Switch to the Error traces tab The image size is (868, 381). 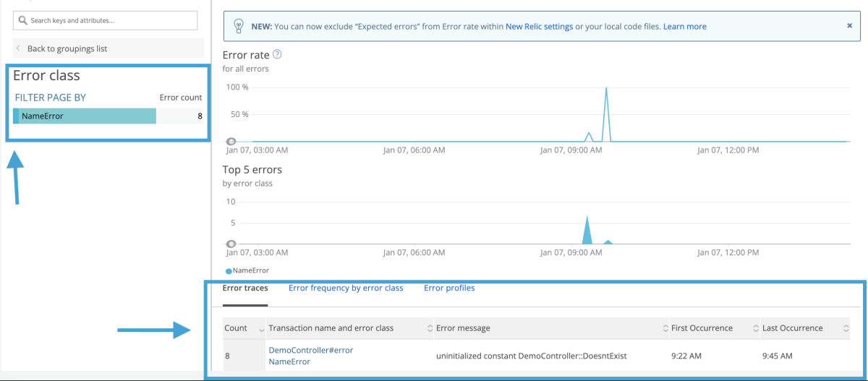pyautogui.click(x=245, y=288)
